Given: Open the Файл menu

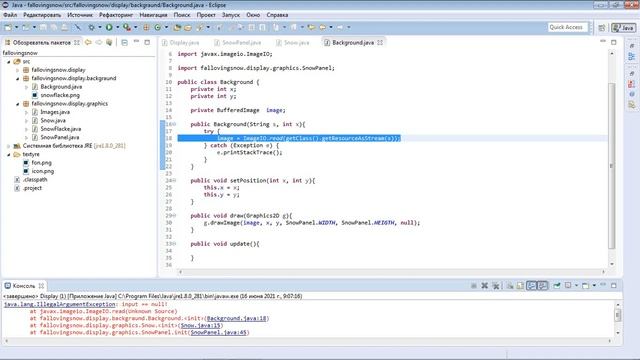Looking at the screenshot, I should 10,15.
